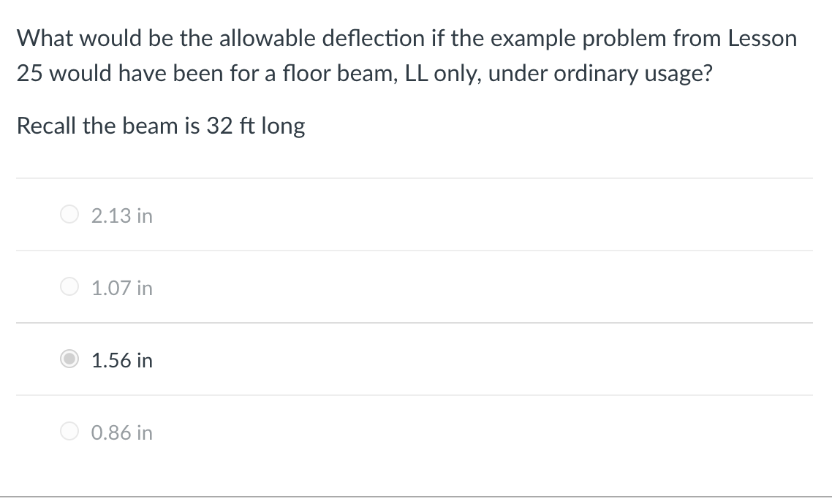Click the radio button beside 1.07 in

point(69,286)
